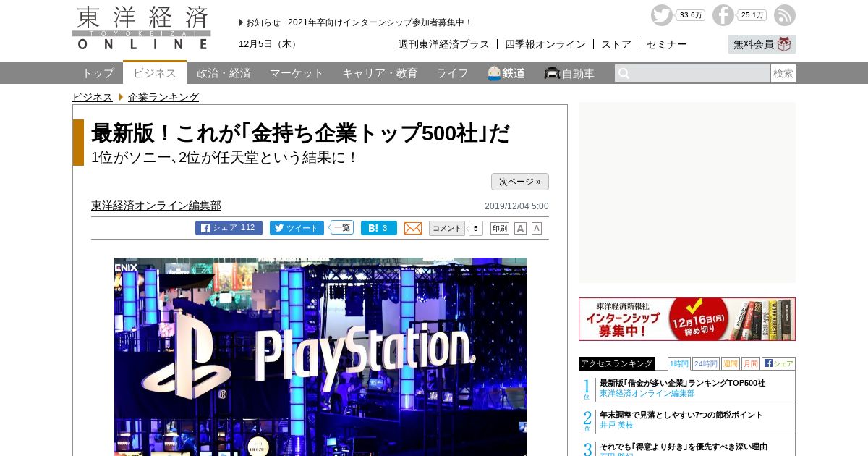
Task: Open ranked article 年末調整で見落としやすい7つの節税ポイント
Action: 681,415
